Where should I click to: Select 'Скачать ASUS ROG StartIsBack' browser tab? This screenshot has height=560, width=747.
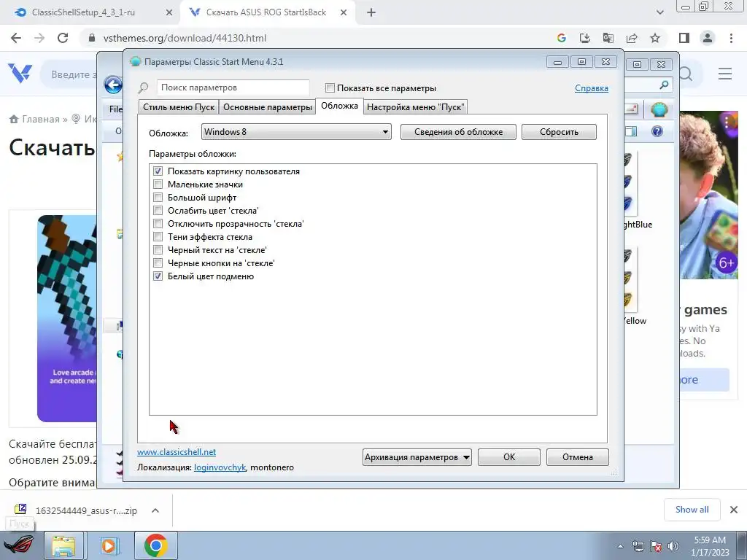click(x=266, y=13)
